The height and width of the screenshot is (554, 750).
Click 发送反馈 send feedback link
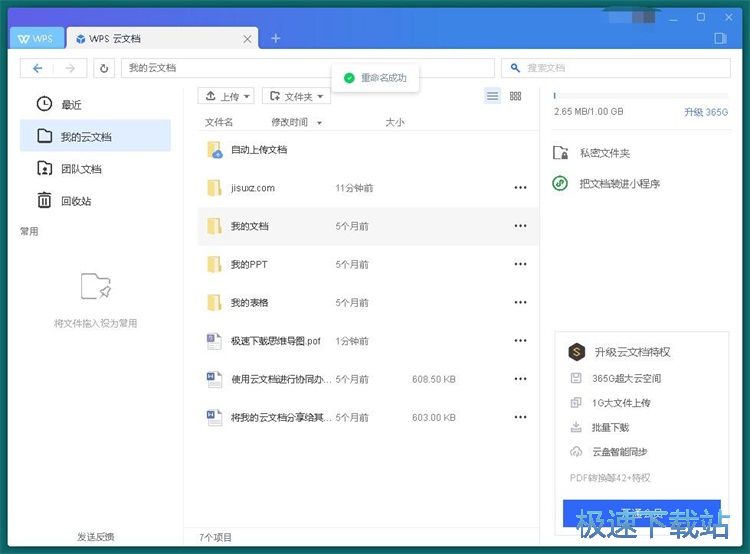(96, 537)
